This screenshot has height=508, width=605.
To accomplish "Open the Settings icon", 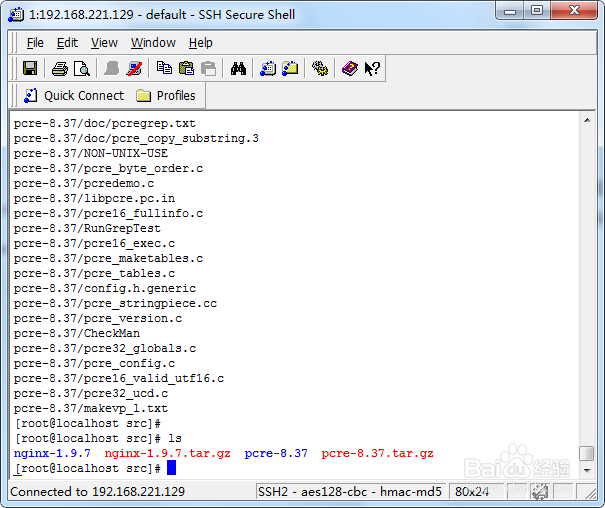I will click(x=320, y=69).
